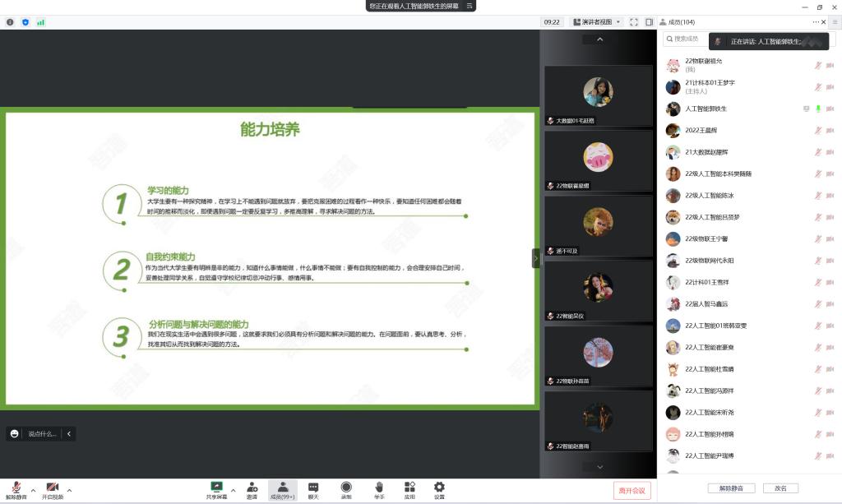Open the 邀请 invite icon
Image resolution: width=842 pixels, height=504 pixels.
point(252,487)
